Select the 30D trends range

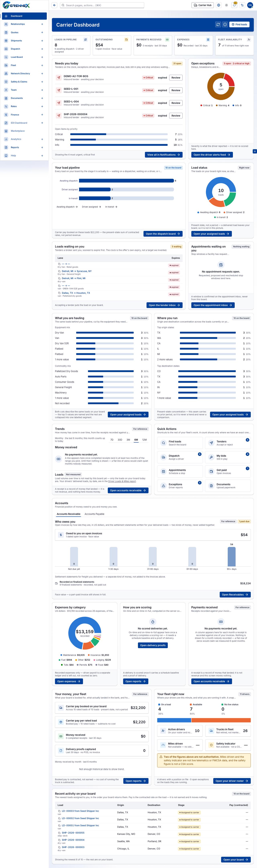(x=120, y=440)
